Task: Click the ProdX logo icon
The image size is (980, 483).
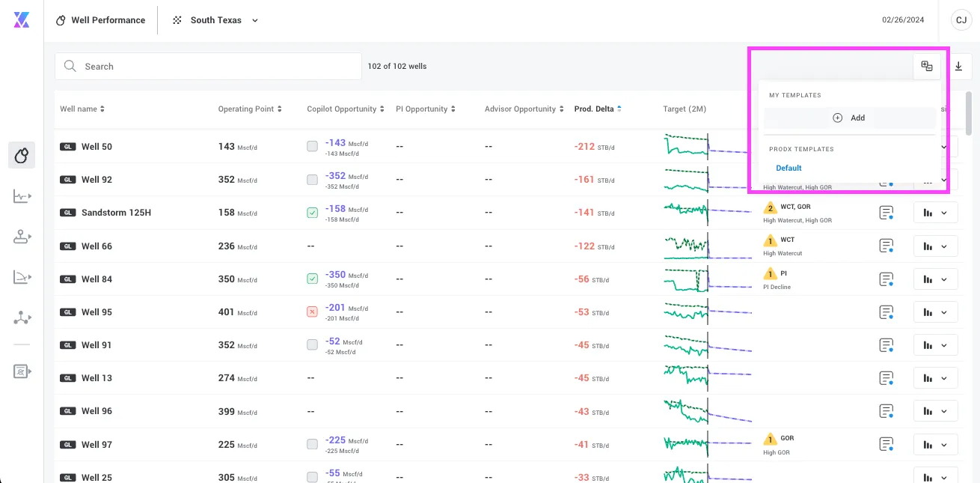Action: coord(21,20)
